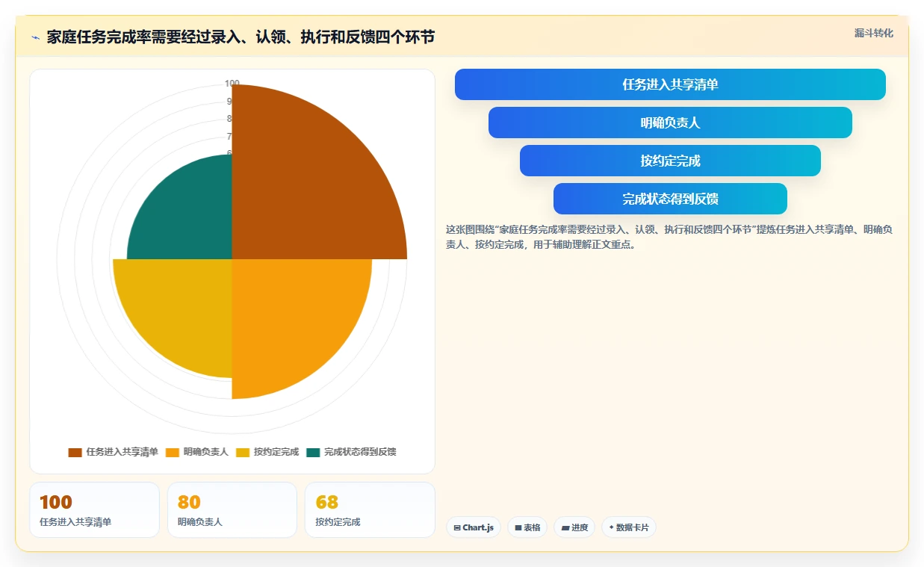Click legend label 完成状态得到反馈

(360, 452)
